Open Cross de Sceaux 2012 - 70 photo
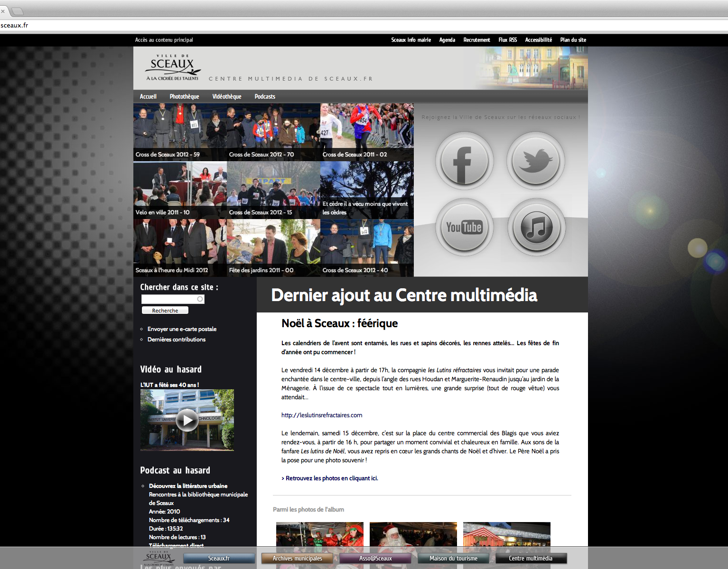 click(273, 132)
